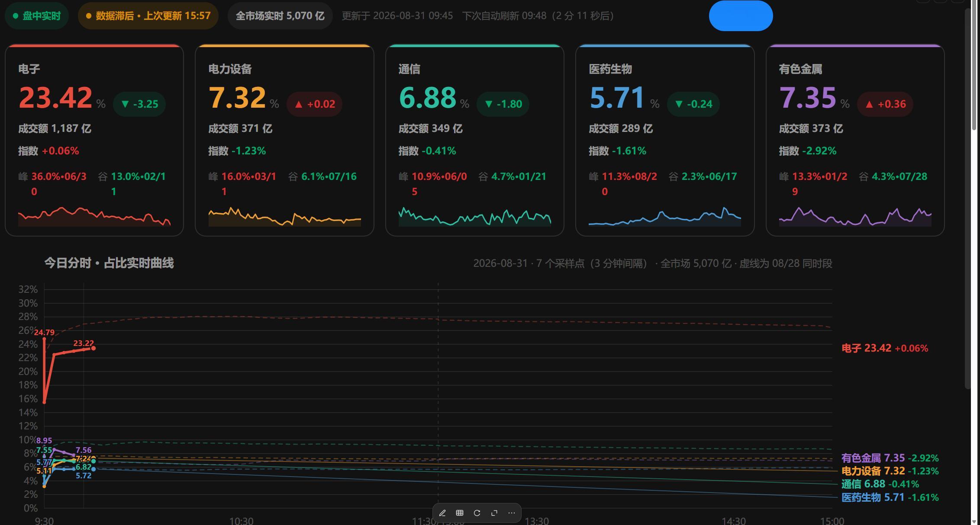This screenshot has width=980, height=525.
Task: Click the 下次自动刷新 09:48 countdown text
Action: point(538,16)
